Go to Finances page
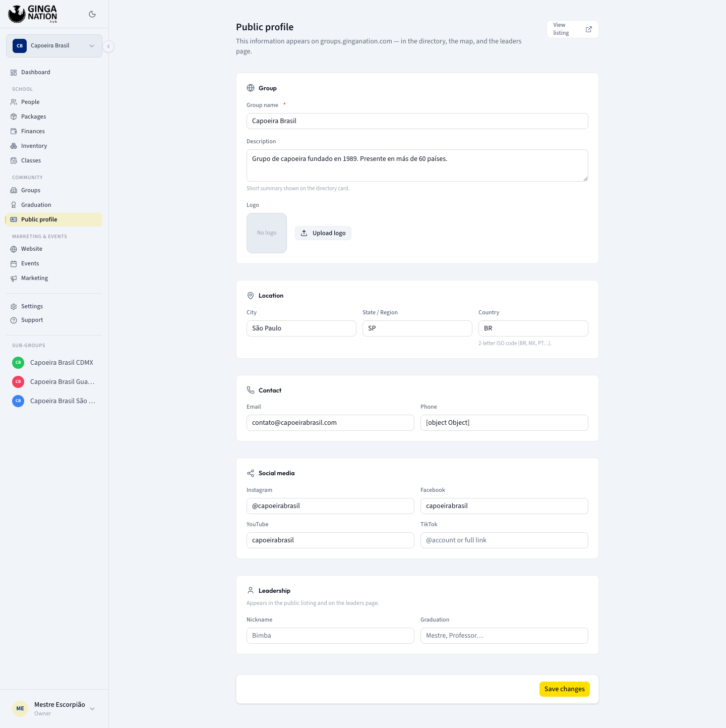The image size is (726, 728). click(54, 131)
